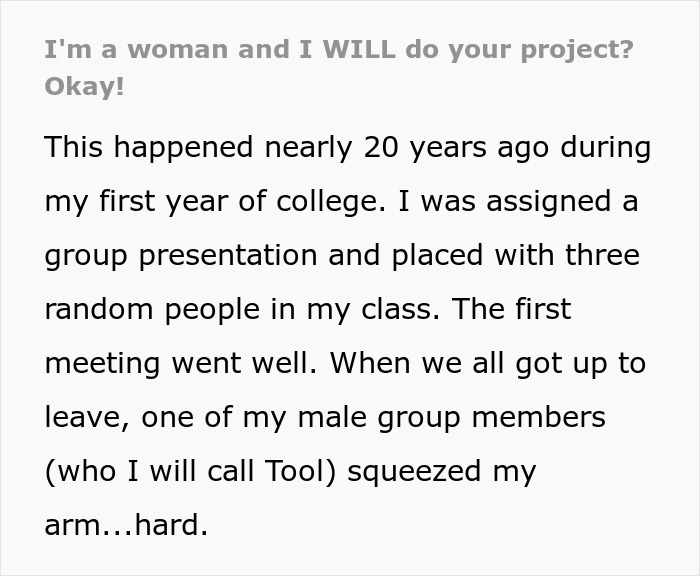Click the final text "arm...hard."
700x576 pixels.
point(126,525)
